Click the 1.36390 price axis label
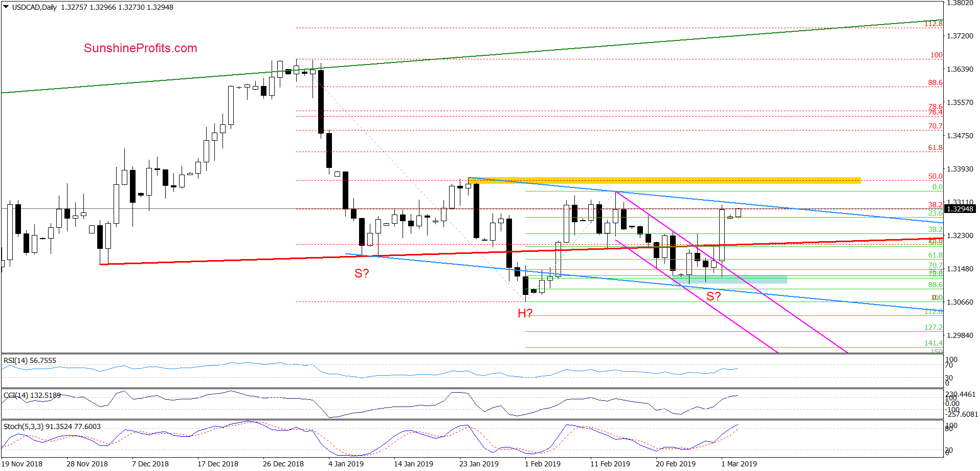This screenshot has width=980, height=471. coord(960,69)
